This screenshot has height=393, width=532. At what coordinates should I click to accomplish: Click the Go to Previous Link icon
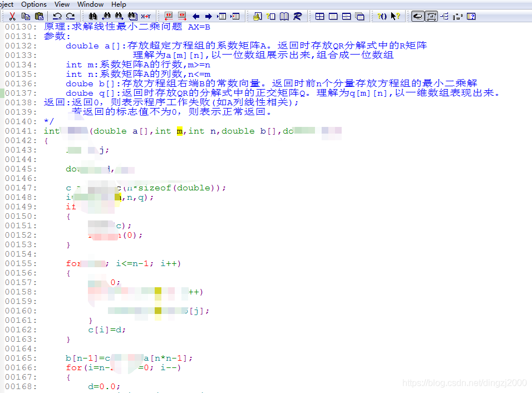tap(169, 16)
